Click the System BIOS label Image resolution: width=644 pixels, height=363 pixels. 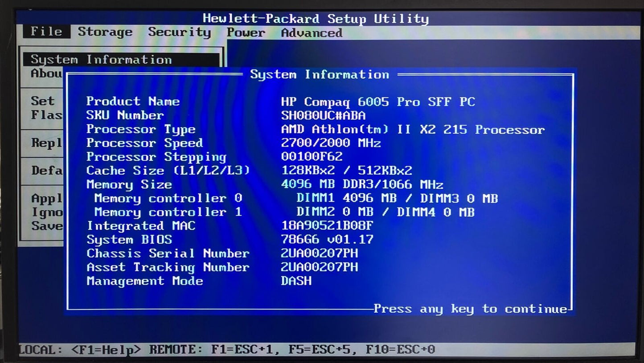pyautogui.click(x=129, y=240)
